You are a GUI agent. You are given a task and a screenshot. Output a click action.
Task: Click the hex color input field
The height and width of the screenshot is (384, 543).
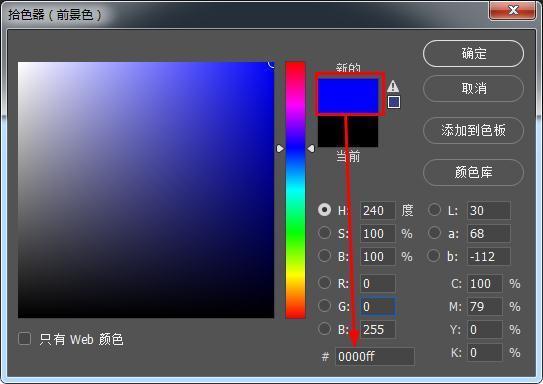[375, 356]
